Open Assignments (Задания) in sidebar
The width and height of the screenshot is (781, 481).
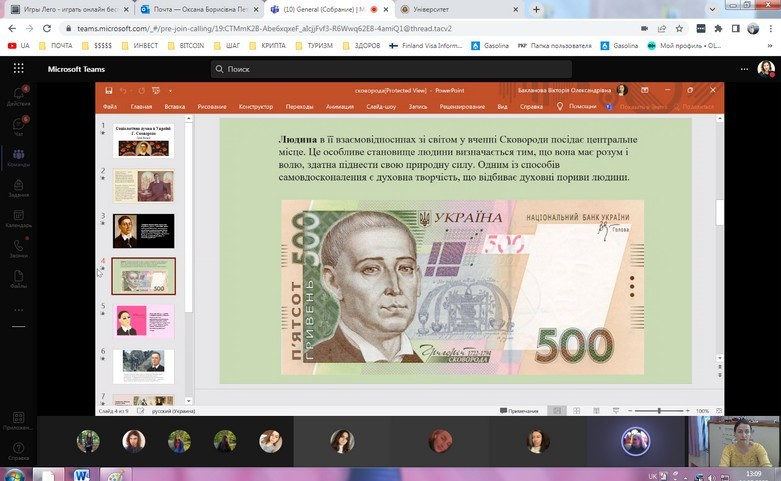(x=18, y=188)
